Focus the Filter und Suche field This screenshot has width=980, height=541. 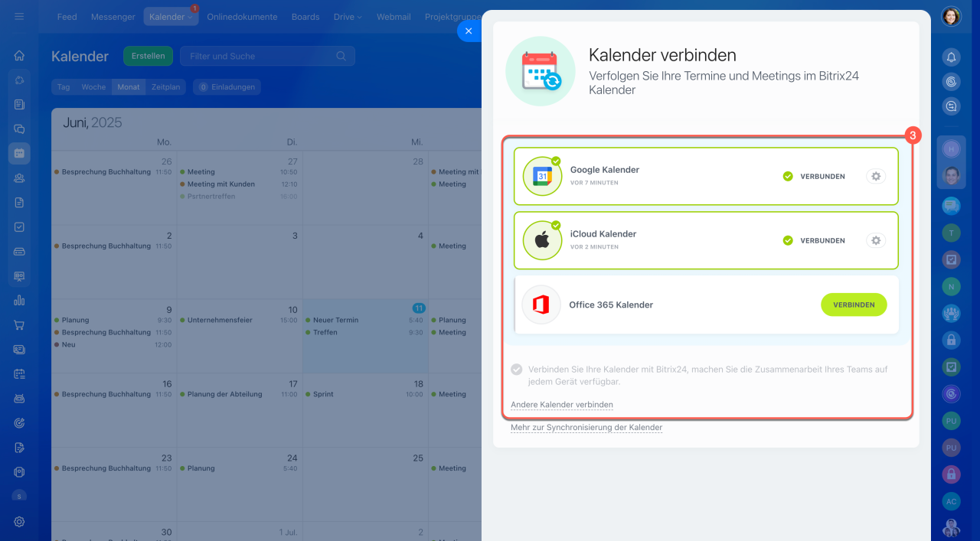(x=267, y=56)
